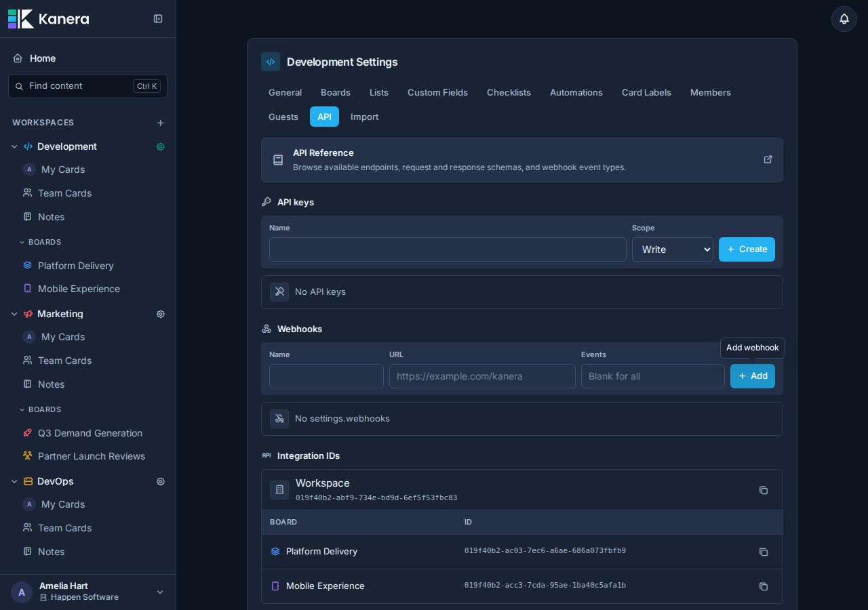Open DevOps workspace settings gear

[x=161, y=481]
